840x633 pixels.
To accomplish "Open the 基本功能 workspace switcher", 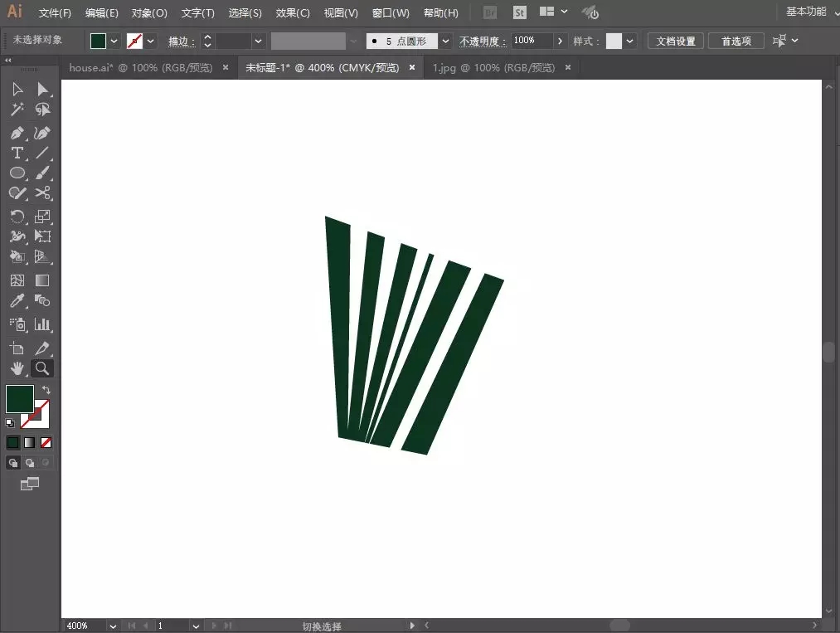I will 811,12.
